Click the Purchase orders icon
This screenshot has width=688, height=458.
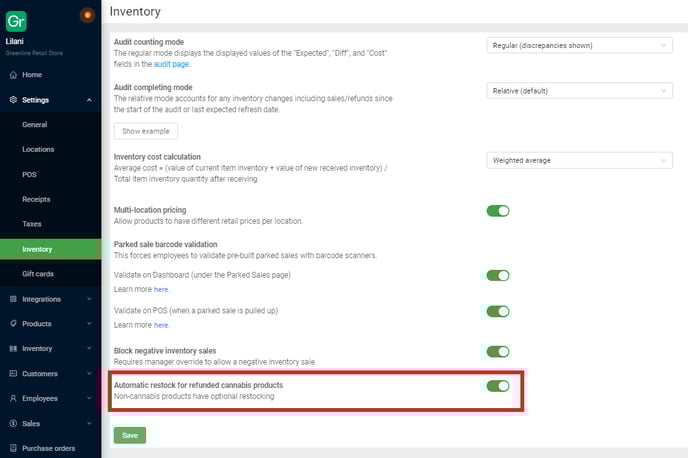click(x=12, y=448)
